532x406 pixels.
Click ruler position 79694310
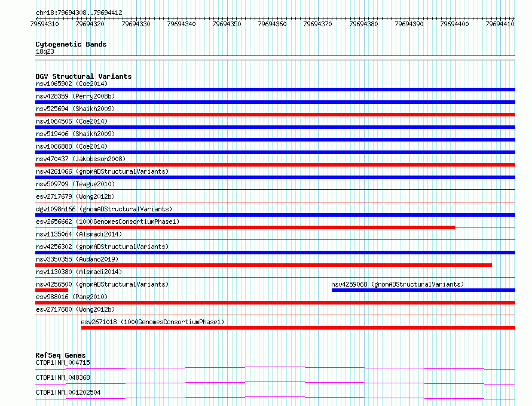44,24
